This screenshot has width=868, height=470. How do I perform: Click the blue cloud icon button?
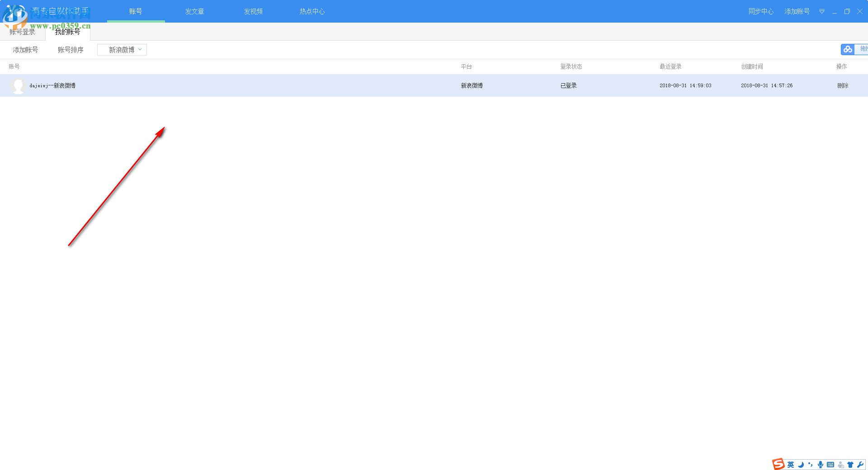pyautogui.click(x=848, y=49)
